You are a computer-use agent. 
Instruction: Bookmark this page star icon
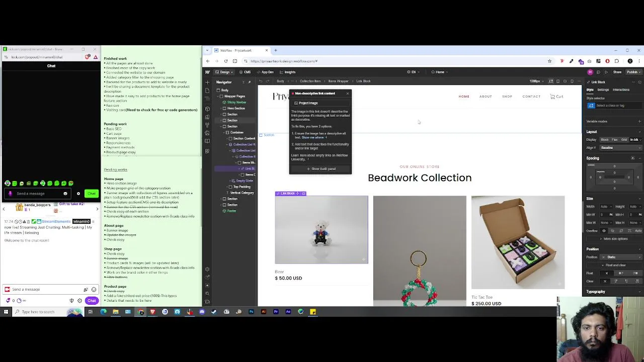[549, 61]
